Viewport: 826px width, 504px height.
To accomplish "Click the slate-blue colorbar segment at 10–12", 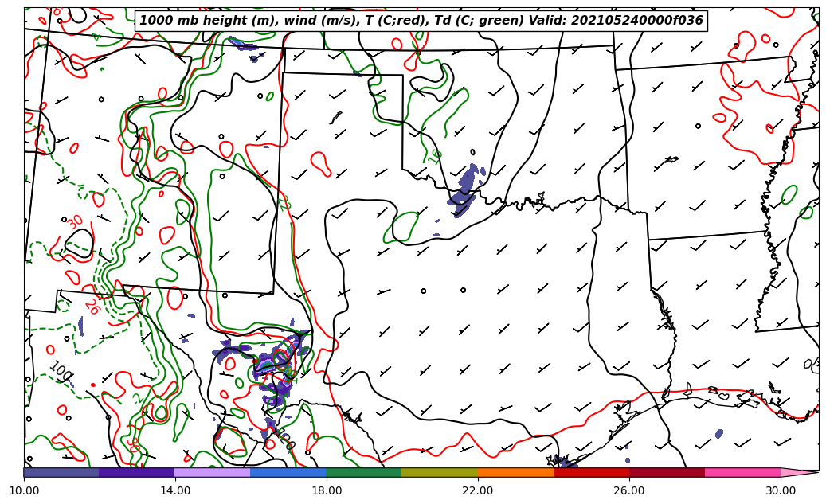I will [61, 472].
